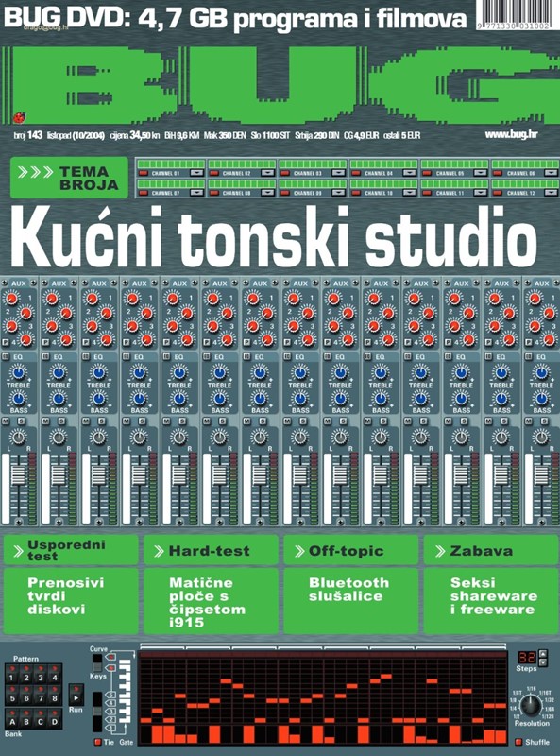
Task: Select Pattern button 6
Action: click(x=26, y=696)
